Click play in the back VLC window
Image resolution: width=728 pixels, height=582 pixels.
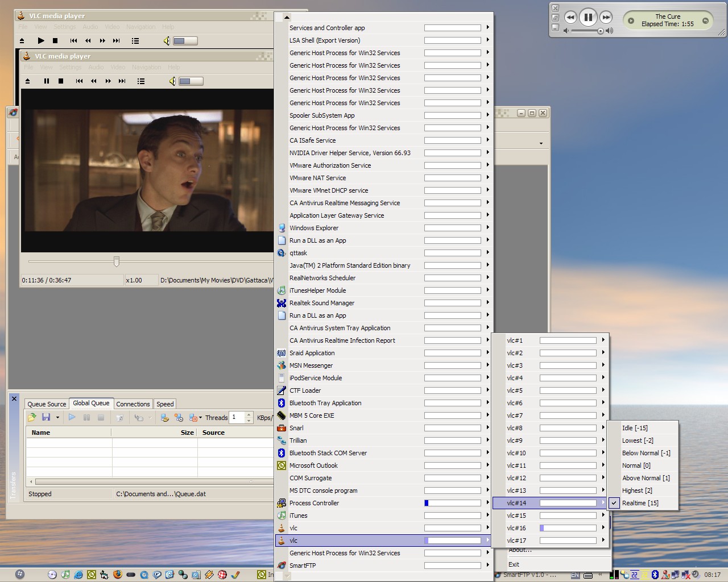pos(40,40)
